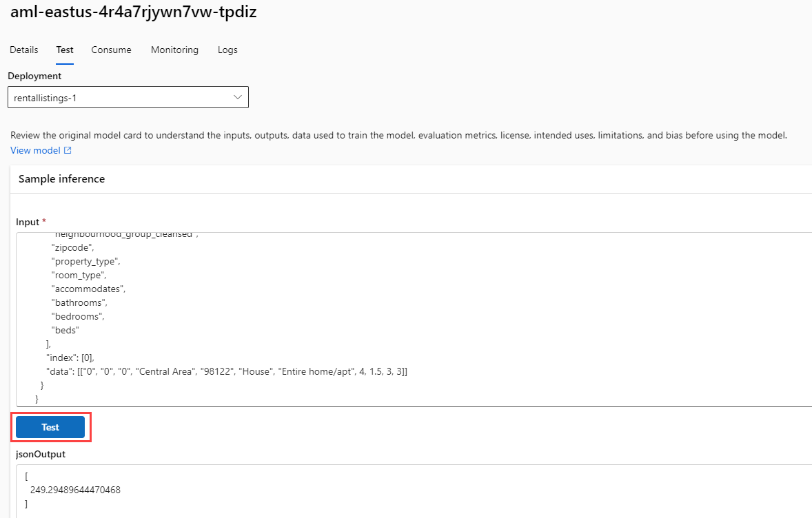Image resolution: width=812 pixels, height=518 pixels.
Task: Click the zipcode field name in Input
Action: tap(71, 247)
